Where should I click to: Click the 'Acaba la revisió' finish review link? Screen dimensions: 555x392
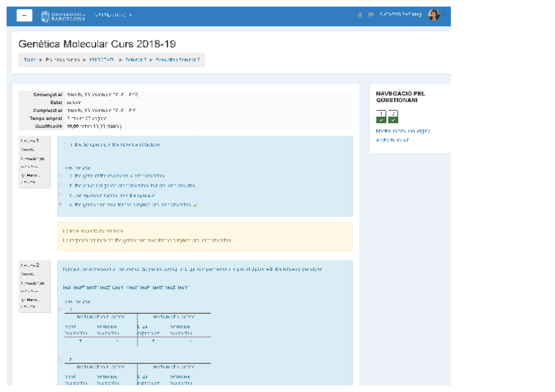click(x=392, y=140)
